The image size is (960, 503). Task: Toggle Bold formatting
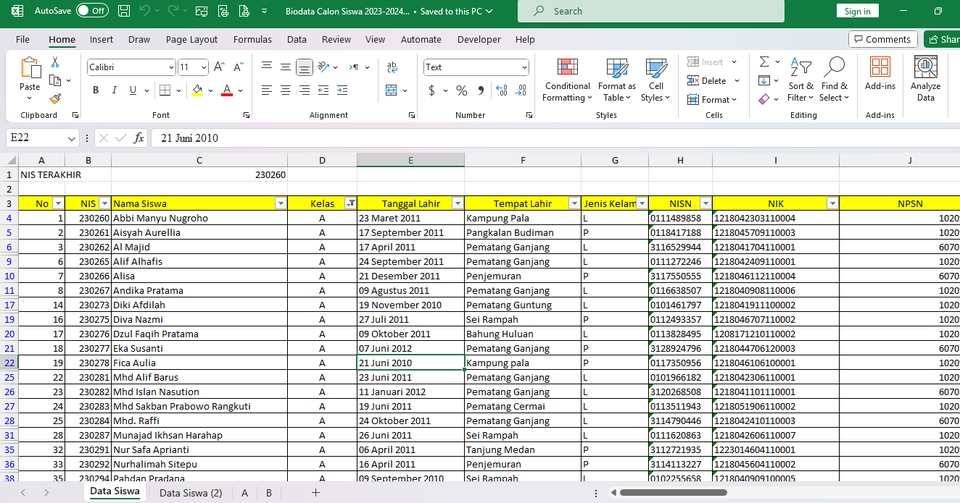tap(96, 91)
